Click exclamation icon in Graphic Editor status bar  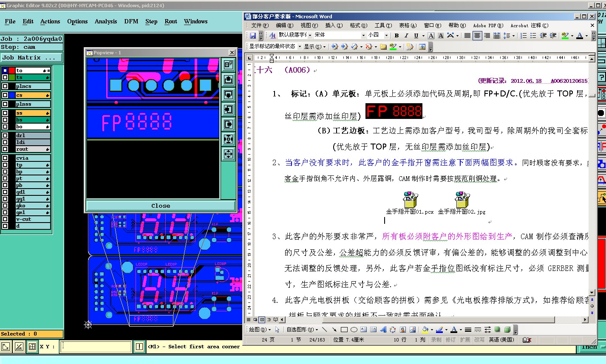coord(139,347)
